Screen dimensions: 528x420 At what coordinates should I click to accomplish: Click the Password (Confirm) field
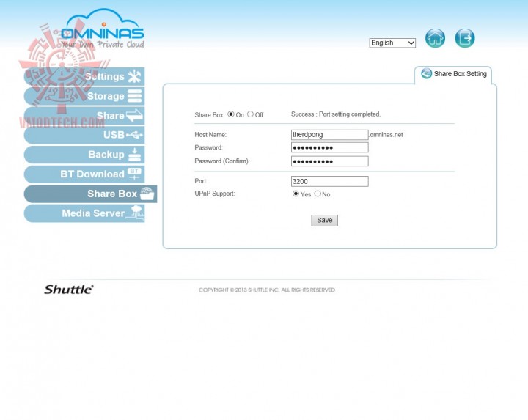pos(330,161)
